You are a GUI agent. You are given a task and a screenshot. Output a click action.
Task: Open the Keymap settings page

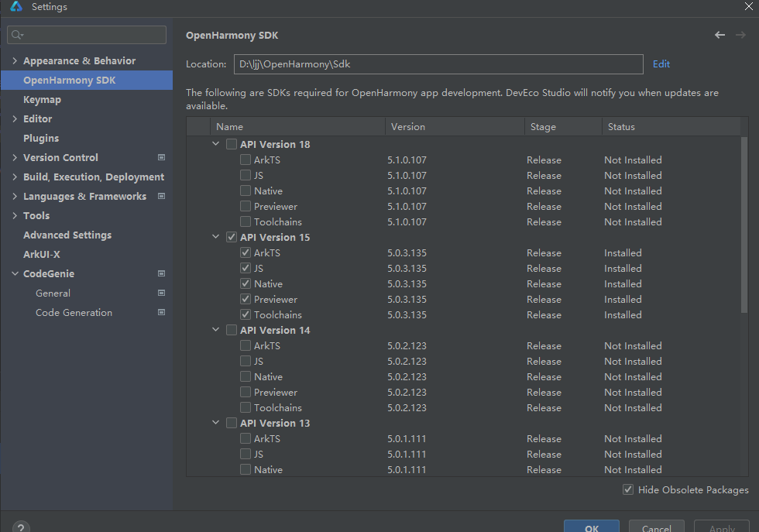[42, 100]
